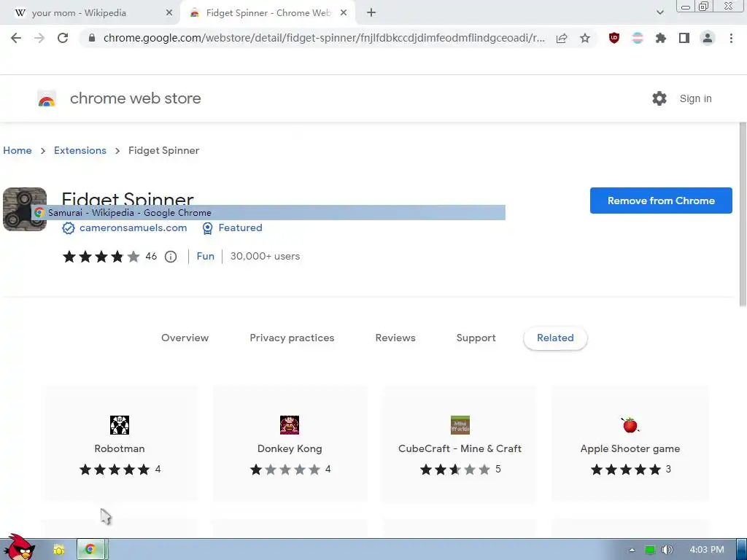
Task: Click the share page icon in address bar
Action: click(562, 38)
